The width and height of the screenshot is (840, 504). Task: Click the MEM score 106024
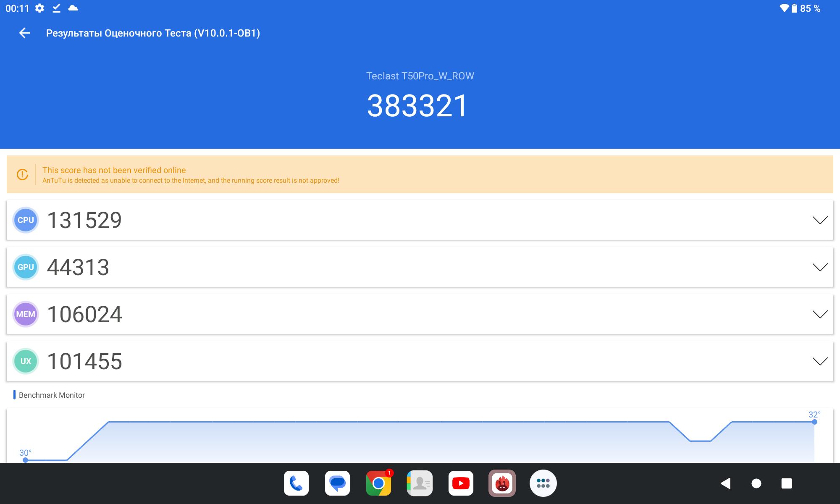(x=84, y=314)
